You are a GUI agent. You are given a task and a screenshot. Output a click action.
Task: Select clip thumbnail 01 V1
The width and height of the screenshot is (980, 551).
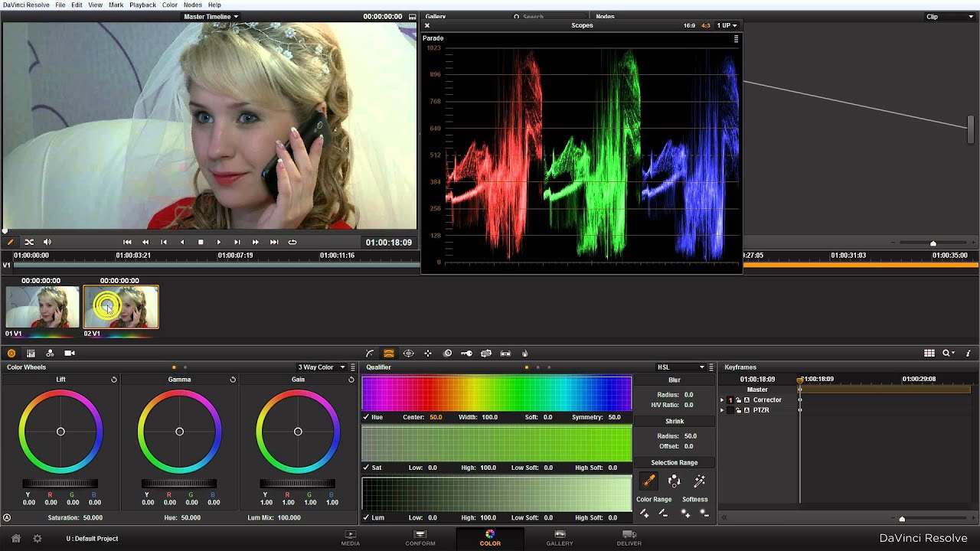click(43, 307)
